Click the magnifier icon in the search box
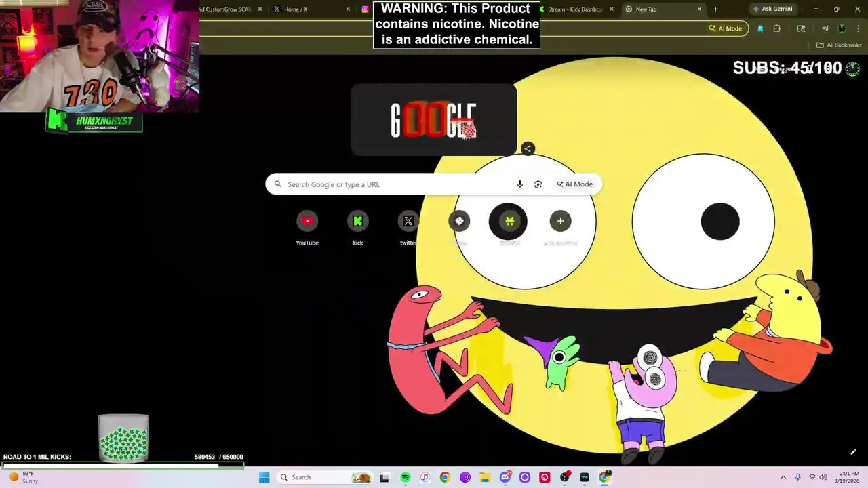 [x=277, y=184]
